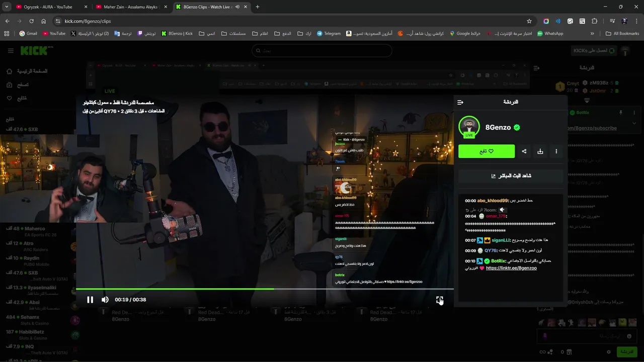Open the Chrome apps grid icon

[x=7, y=34]
